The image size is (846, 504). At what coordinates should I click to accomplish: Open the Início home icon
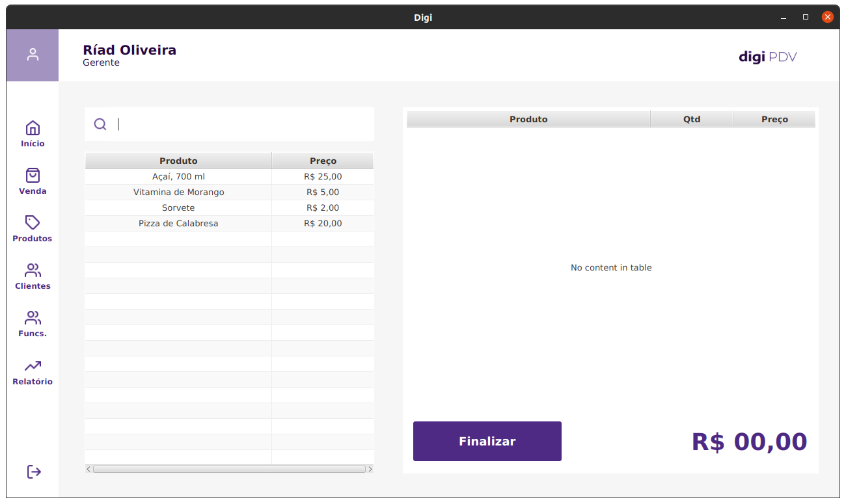click(33, 128)
